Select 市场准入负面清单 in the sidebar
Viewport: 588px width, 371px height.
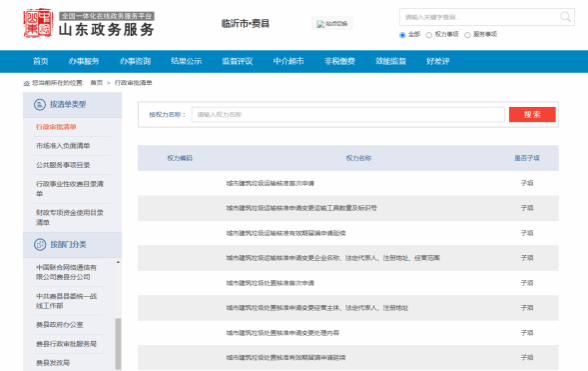(x=63, y=146)
